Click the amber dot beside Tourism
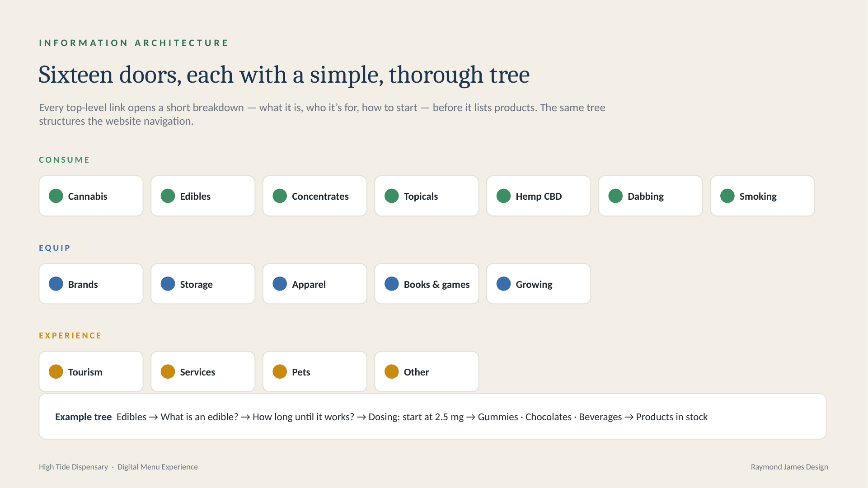This screenshot has width=868, height=488. coord(56,372)
